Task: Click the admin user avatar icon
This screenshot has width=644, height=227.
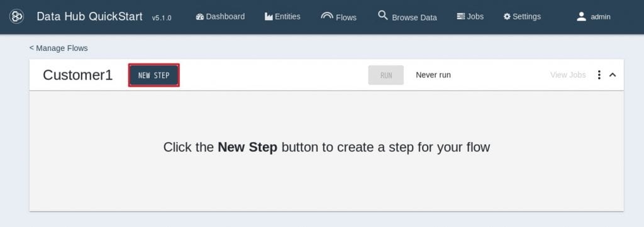Action: pyautogui.click(x=581, y=16)
